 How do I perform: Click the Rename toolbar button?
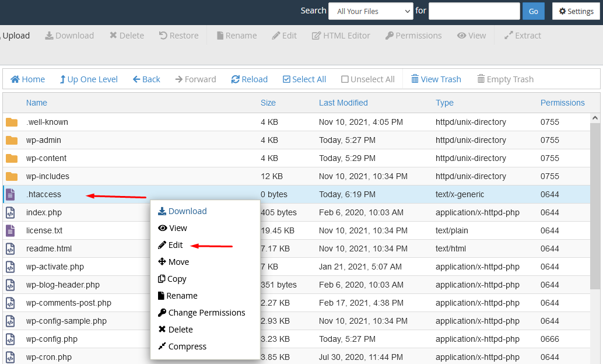point(237,36)
